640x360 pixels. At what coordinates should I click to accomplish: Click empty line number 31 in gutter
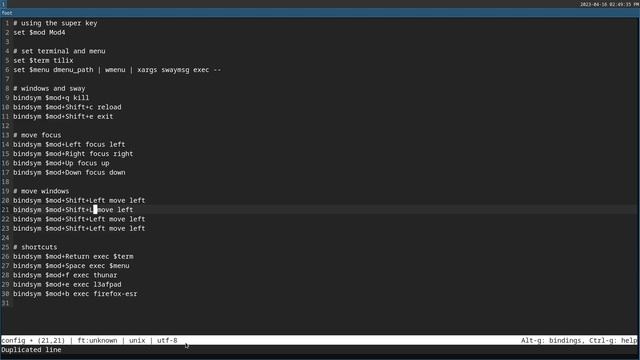coord(5,303)
